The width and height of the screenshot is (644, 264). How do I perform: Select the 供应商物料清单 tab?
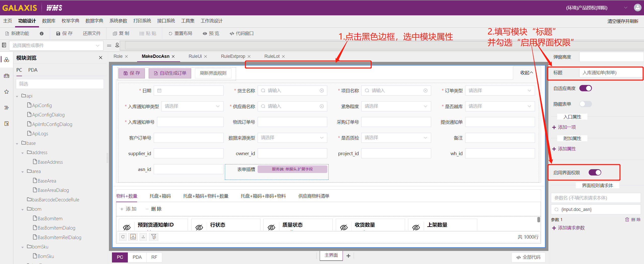pos(314,196)
